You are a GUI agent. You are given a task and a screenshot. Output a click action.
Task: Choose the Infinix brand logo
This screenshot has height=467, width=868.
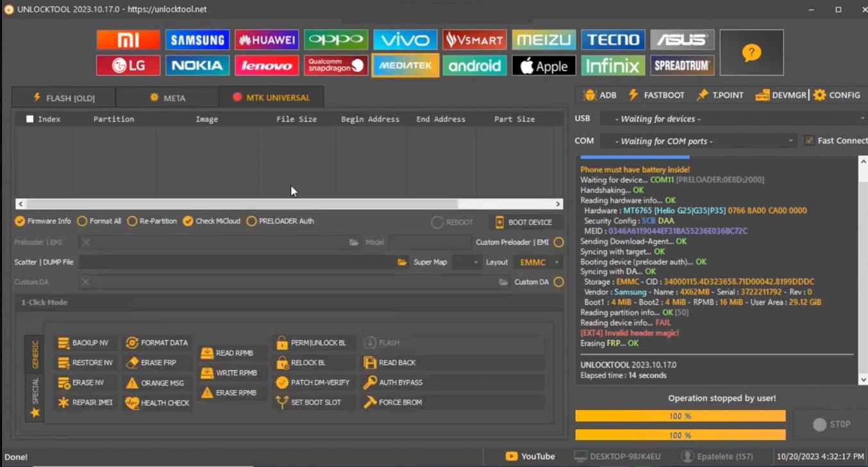pos(613,65)
